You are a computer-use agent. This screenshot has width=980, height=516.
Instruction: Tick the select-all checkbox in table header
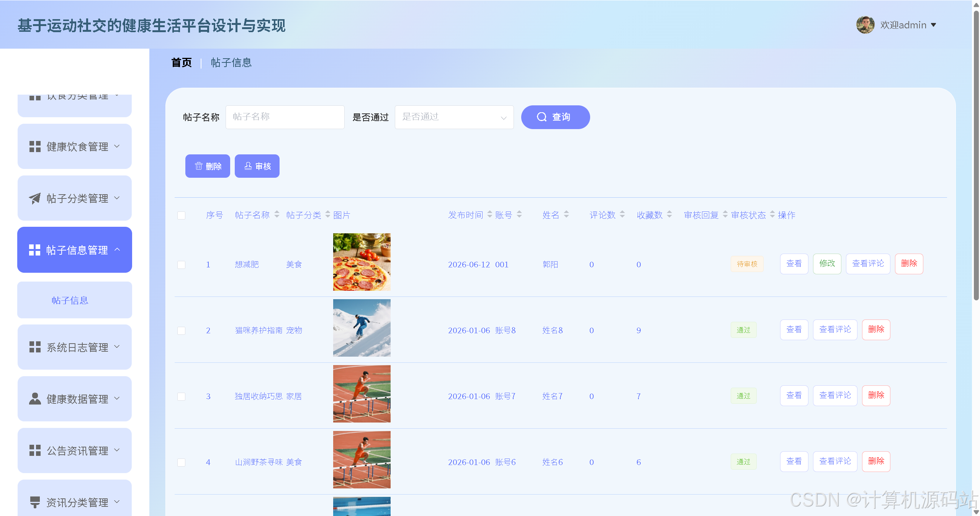point(182,215)
